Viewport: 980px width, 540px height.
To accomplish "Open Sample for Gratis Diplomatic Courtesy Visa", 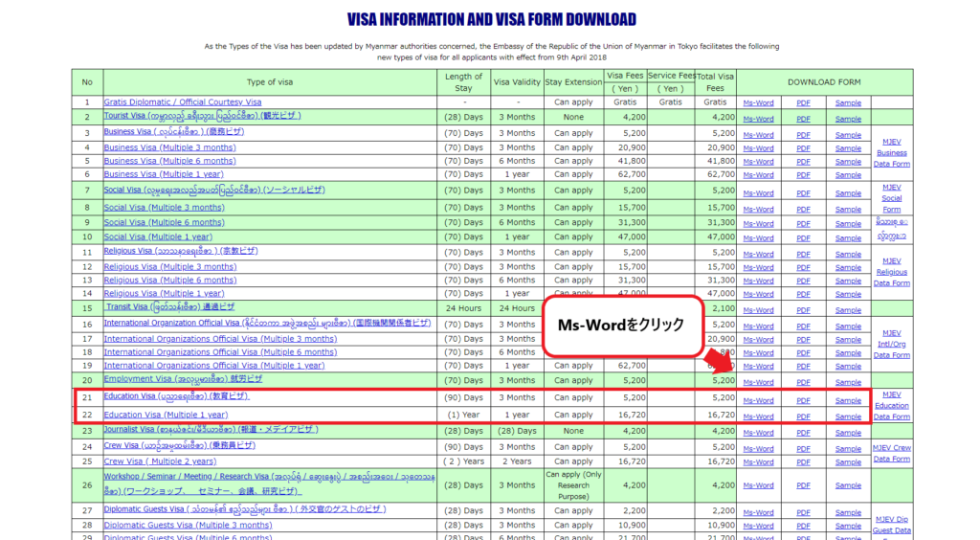I will click(847, 103).
